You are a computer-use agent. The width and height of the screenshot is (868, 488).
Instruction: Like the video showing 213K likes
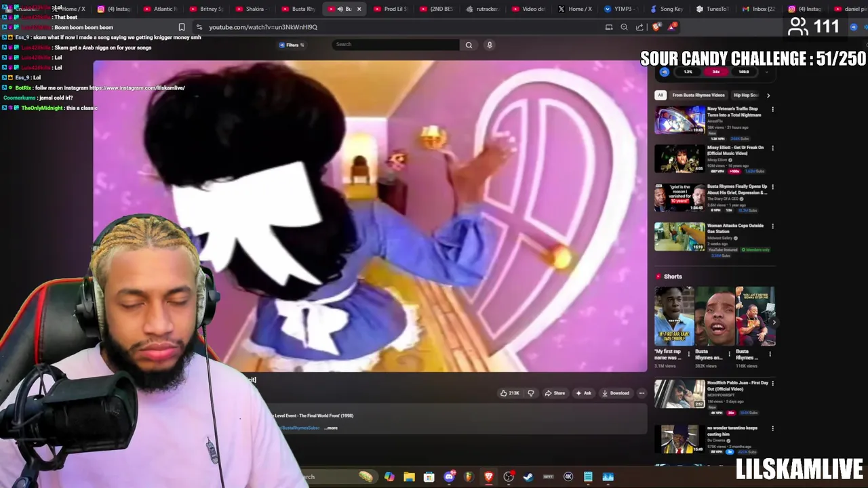510,393
